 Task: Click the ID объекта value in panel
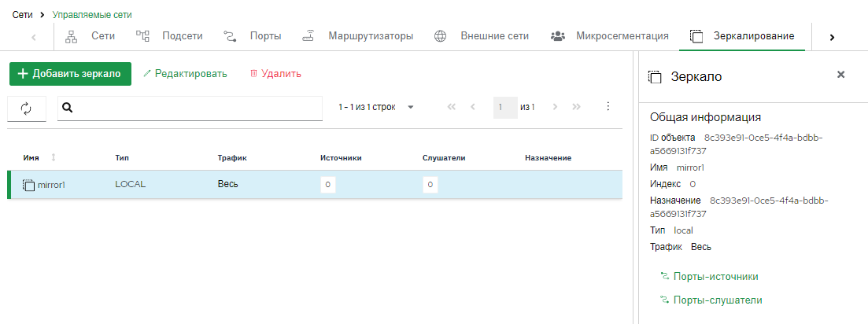click(738, 144)
